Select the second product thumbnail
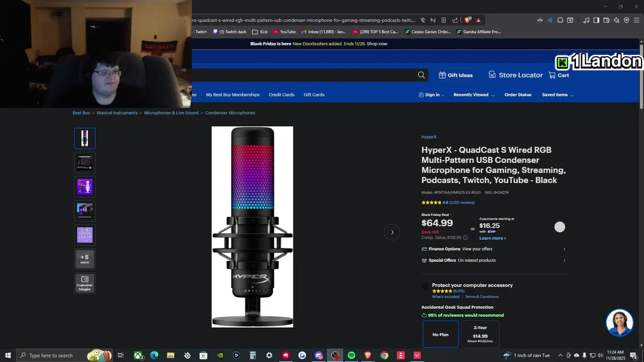 tap(85, 162)
